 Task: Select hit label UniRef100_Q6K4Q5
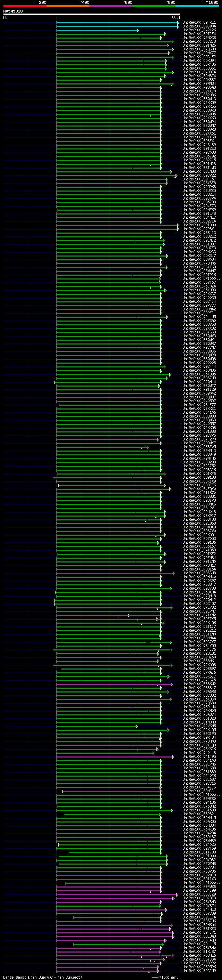click(199, 65)
